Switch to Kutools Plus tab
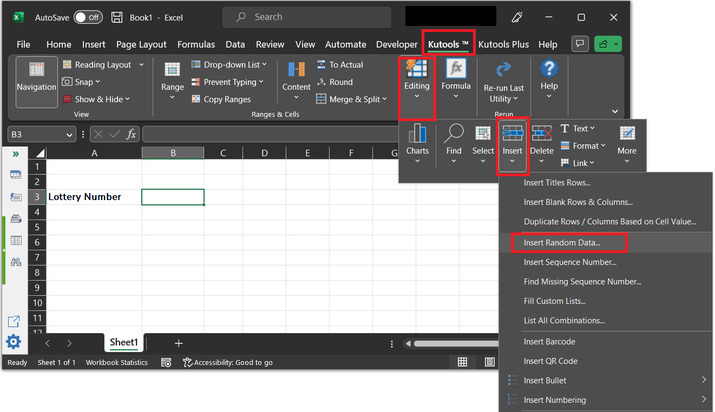715x412 pixels. coord(503,44)
